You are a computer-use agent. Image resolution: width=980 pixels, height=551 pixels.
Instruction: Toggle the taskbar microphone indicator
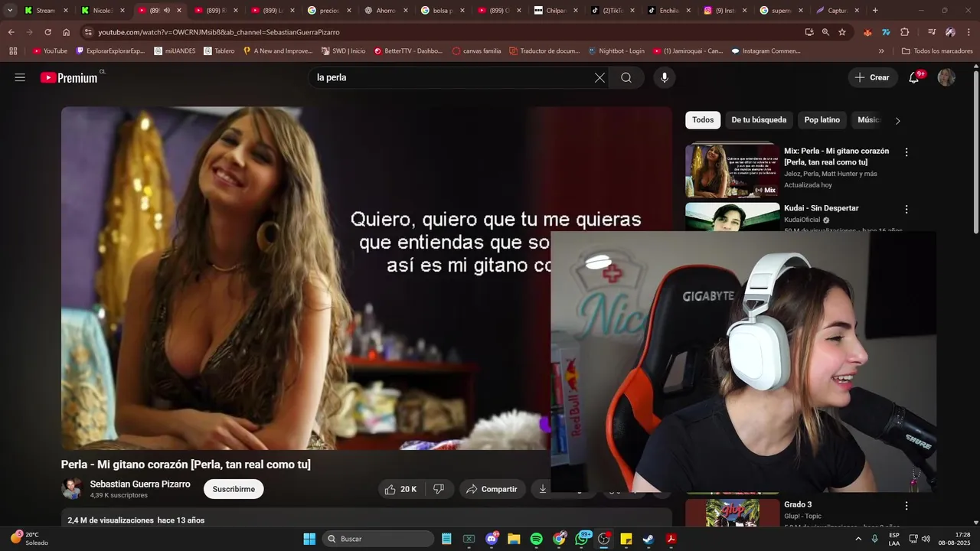(x=874, y=539)
